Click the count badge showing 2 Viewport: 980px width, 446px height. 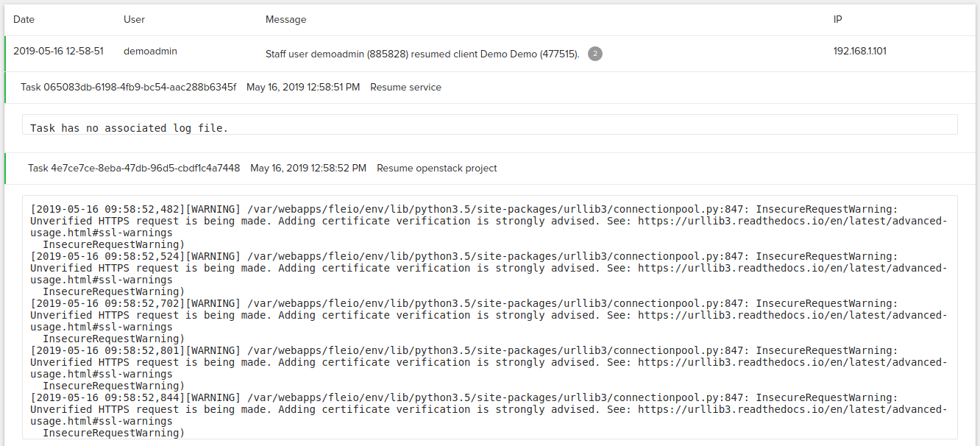(595, 54)
